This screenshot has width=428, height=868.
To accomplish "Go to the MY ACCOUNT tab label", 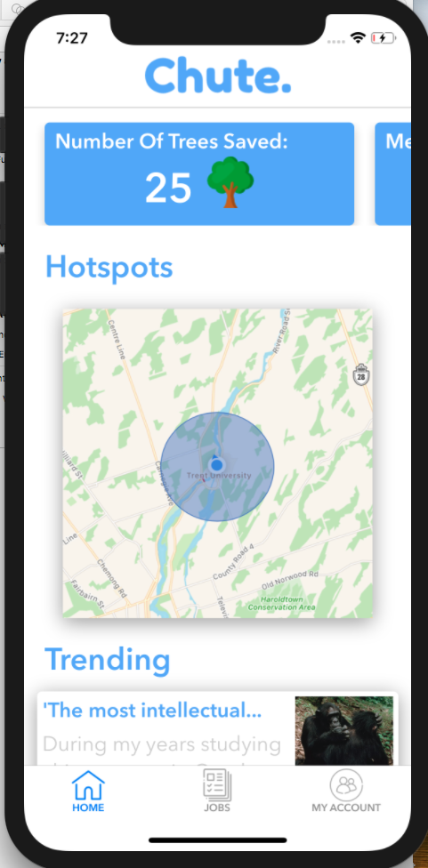I will coord(346,808).
